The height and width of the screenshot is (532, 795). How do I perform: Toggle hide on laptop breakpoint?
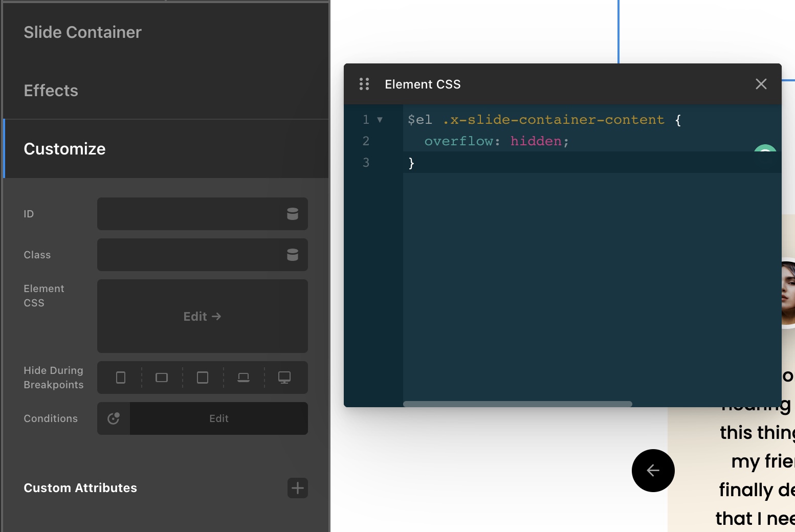(x=244, y=378)
